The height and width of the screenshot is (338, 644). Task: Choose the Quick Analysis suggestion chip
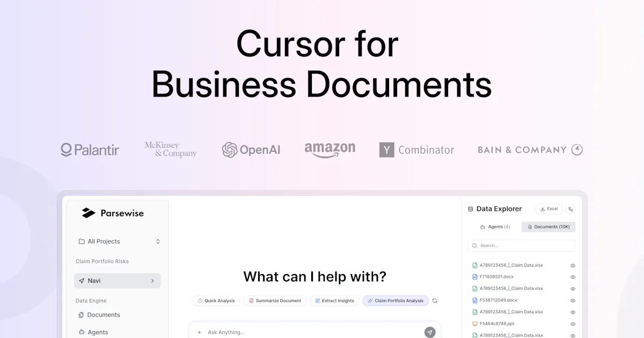216,300
